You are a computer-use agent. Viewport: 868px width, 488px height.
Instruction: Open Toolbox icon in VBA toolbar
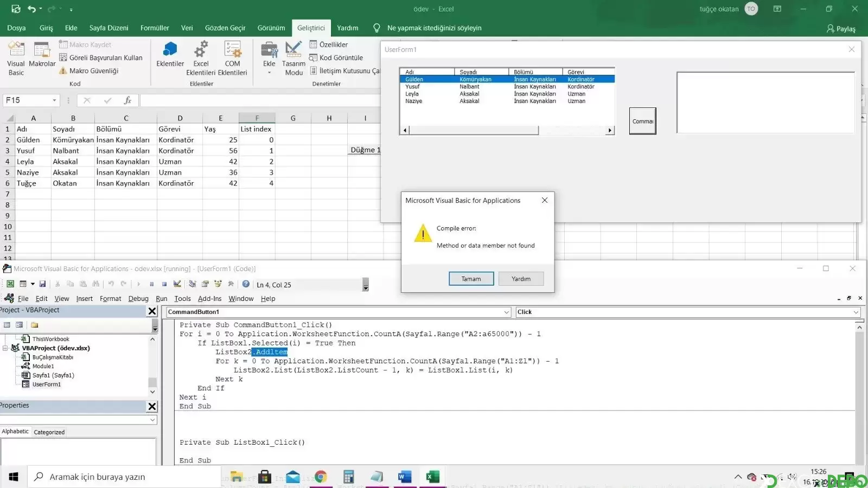pos(231,284)
